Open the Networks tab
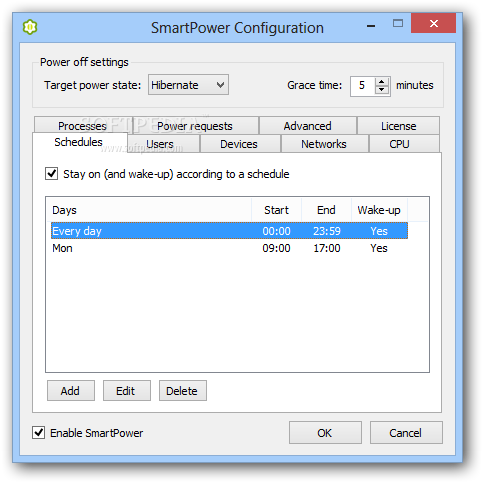 (324, 144)
